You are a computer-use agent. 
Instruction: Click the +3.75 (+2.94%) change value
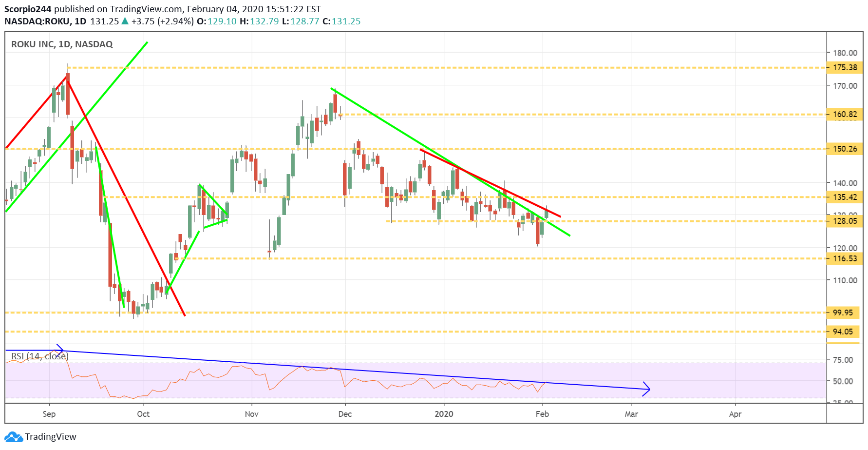pos(163,21)
